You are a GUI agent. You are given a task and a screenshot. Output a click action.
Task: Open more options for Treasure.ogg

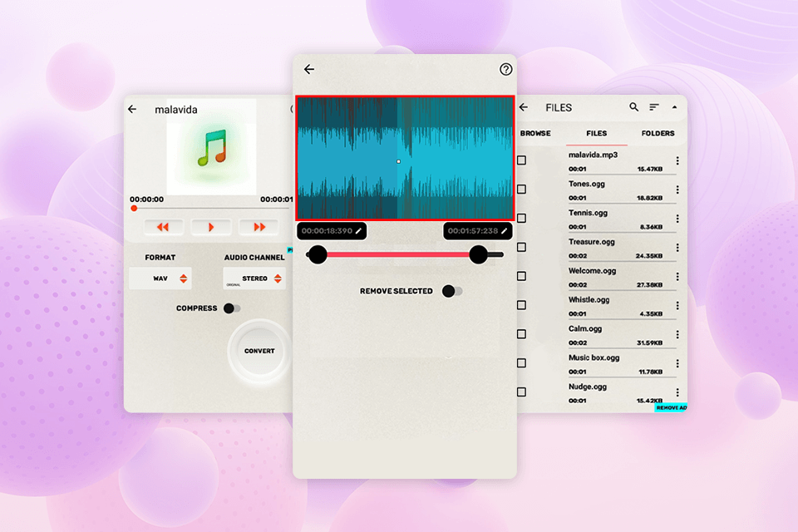click(x=677, y=248)
